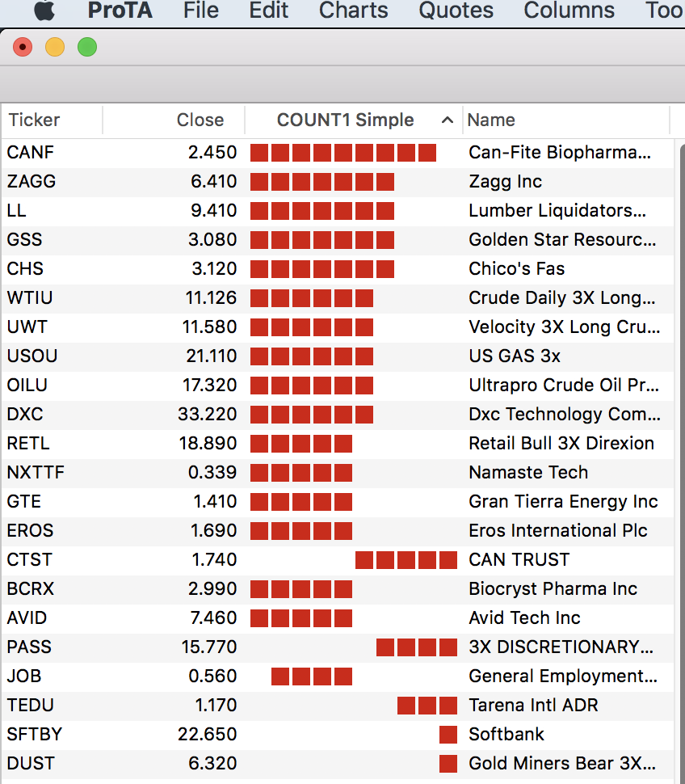The width and height of the screenshot is (685, 784).
Task: Click the CAN TRUST name
Action: (519, 559)
